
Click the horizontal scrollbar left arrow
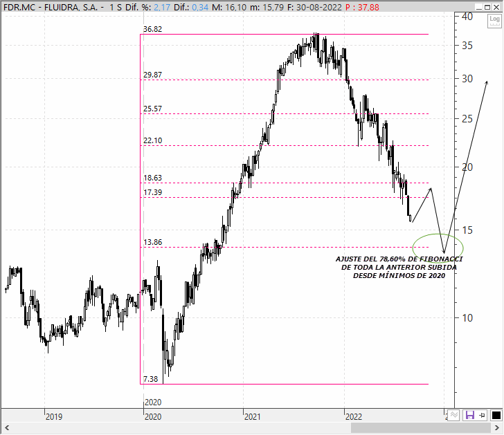(x=6, y=427)
